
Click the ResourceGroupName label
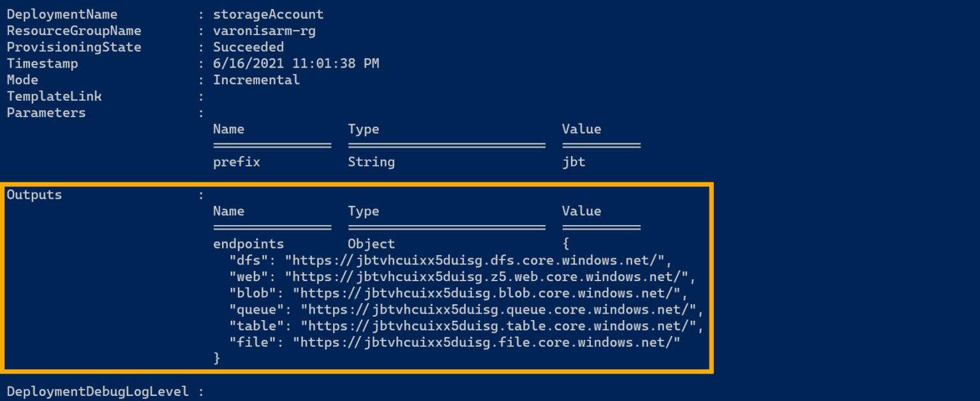point(73,30)
